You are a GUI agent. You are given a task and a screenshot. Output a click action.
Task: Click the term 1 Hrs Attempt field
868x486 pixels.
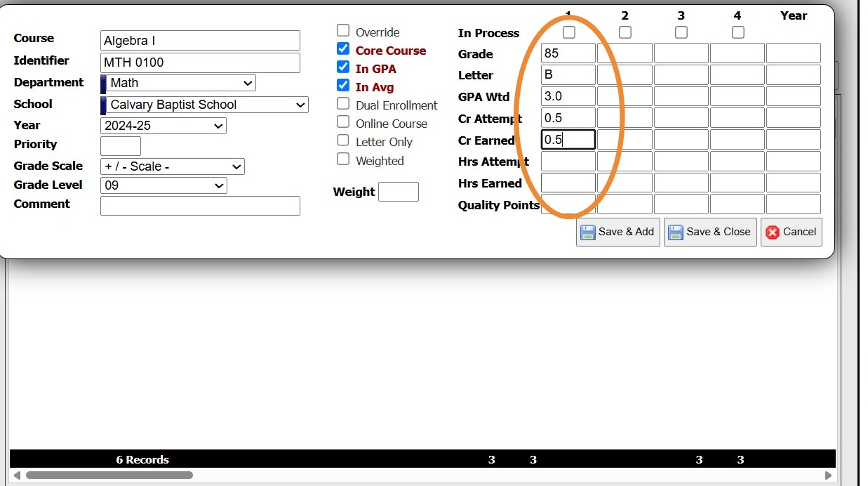tap(568, 161)
